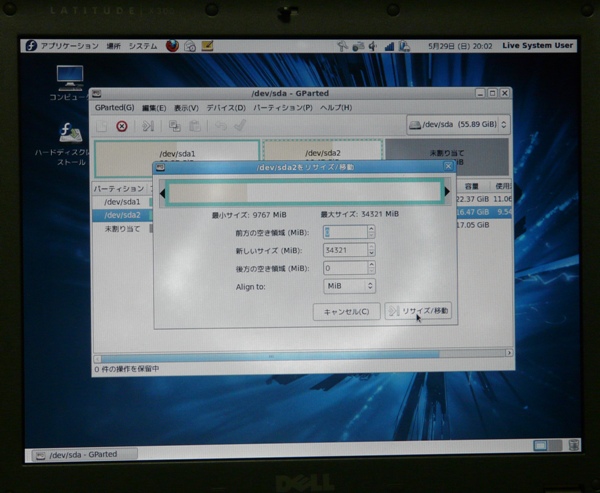Screen dimensions: 600x493
Task: Increase the free space preceding spinner value
Action: 371,227
